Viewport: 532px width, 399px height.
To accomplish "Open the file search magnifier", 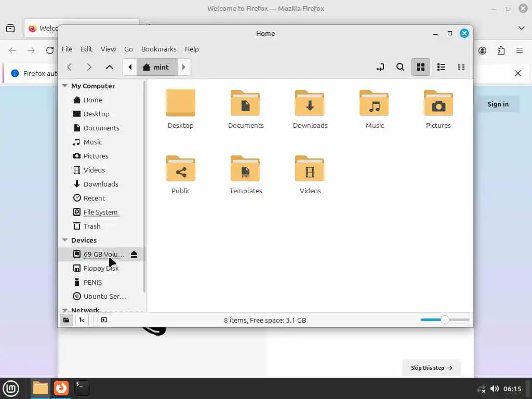I will (x=401, y=67).
